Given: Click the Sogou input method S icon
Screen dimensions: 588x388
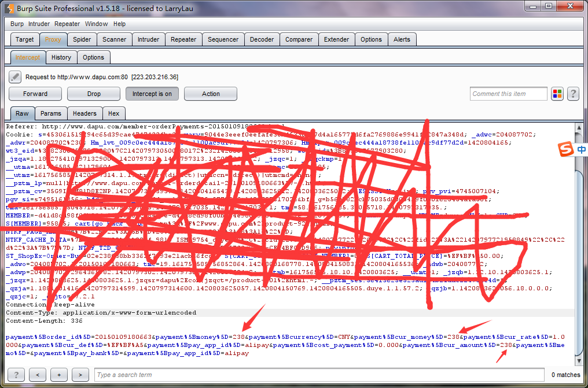Looking at the screenshot, I should point(565,150).
